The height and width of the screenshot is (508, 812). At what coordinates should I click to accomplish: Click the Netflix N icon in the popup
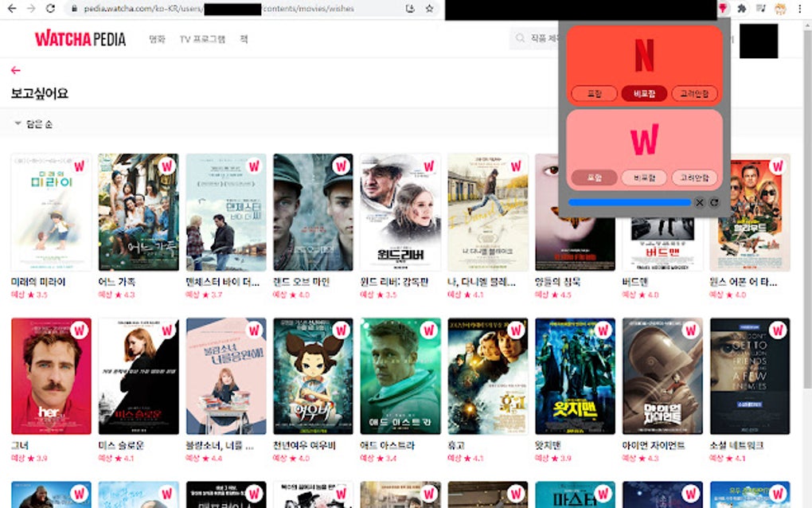[x=645, y=56]
